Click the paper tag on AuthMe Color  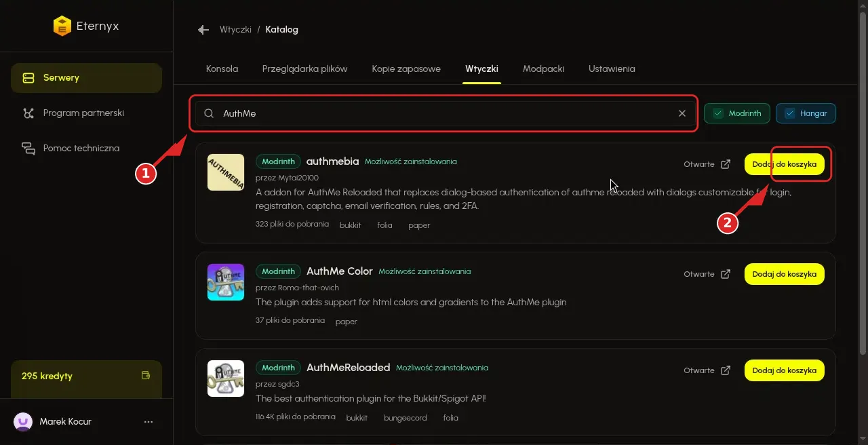point(347,322)
